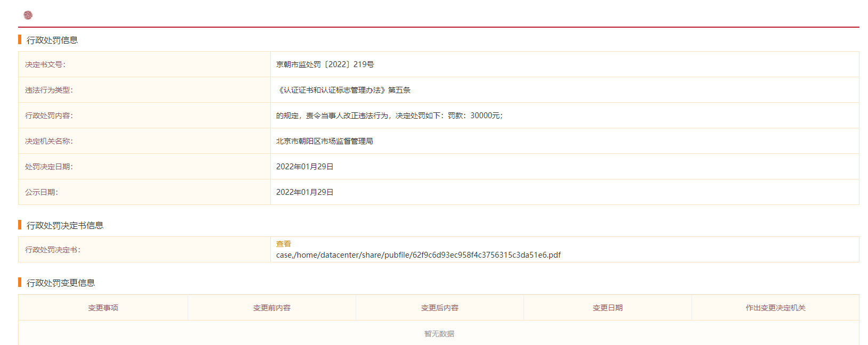Select the date value next to 公示日期
The image size is (868, 345).
click(305, 192)
